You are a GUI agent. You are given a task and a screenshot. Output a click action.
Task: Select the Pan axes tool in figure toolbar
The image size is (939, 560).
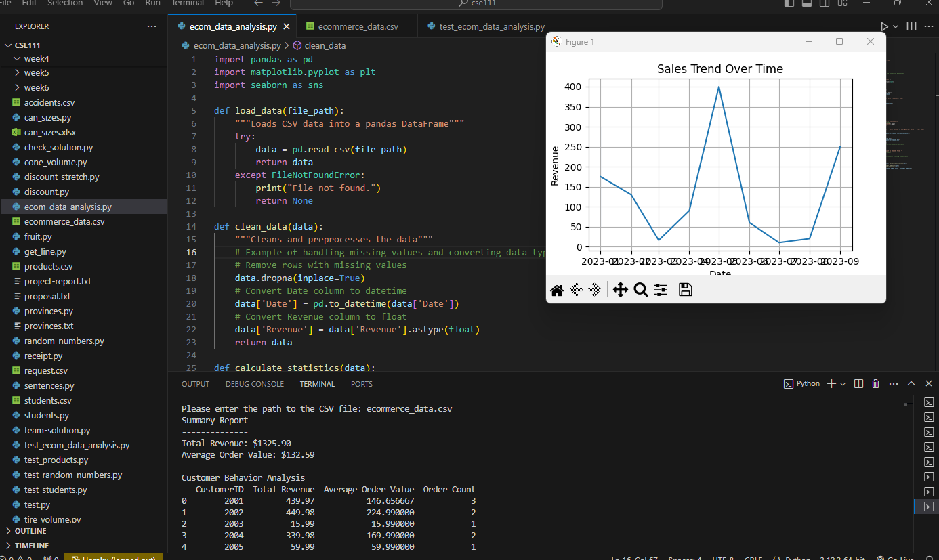tap(620, 290)
